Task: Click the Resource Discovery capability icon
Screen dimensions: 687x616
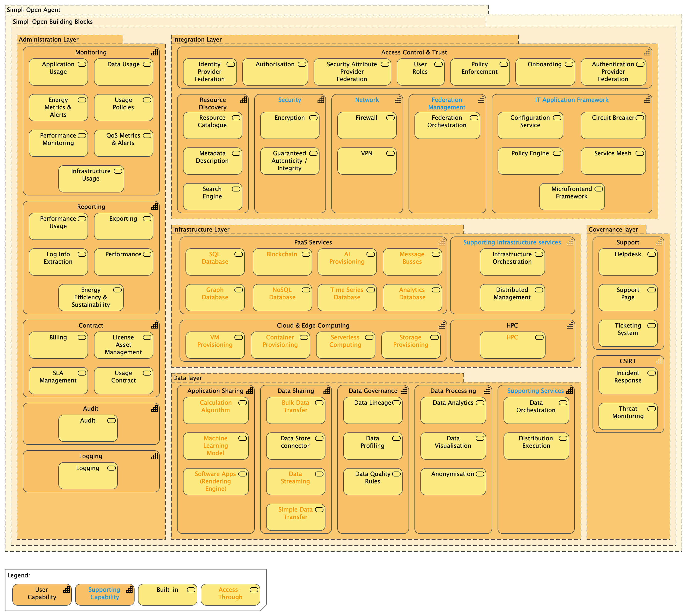Action: pos(244,100)
